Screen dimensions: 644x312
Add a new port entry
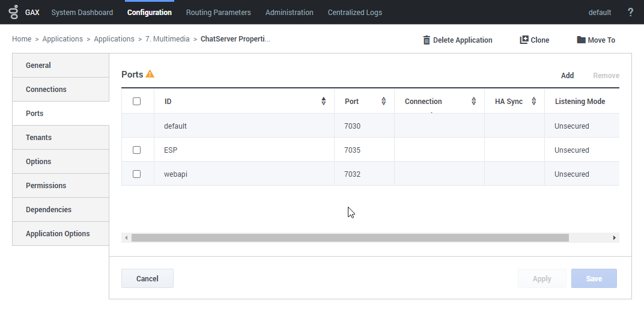567,75
